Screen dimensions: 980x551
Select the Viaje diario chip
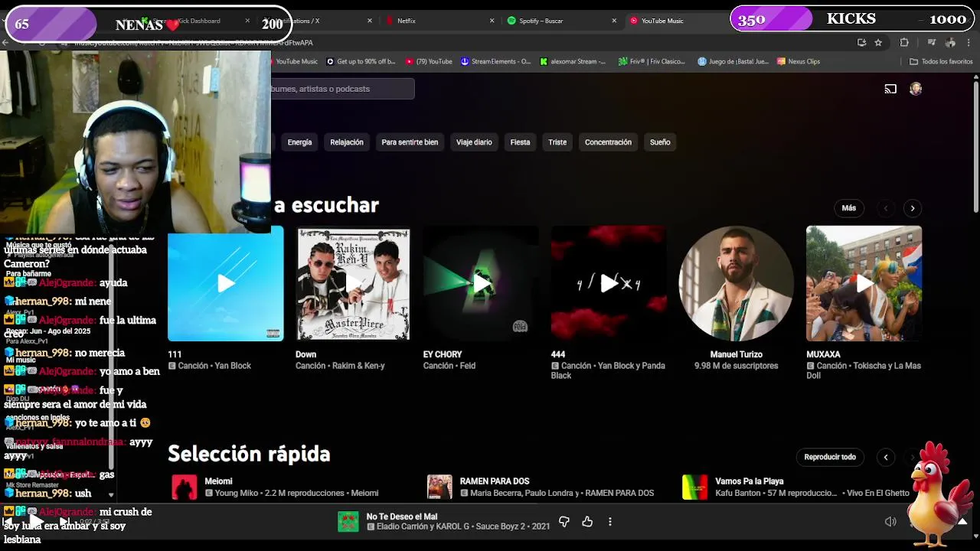(x=474, y=142)
